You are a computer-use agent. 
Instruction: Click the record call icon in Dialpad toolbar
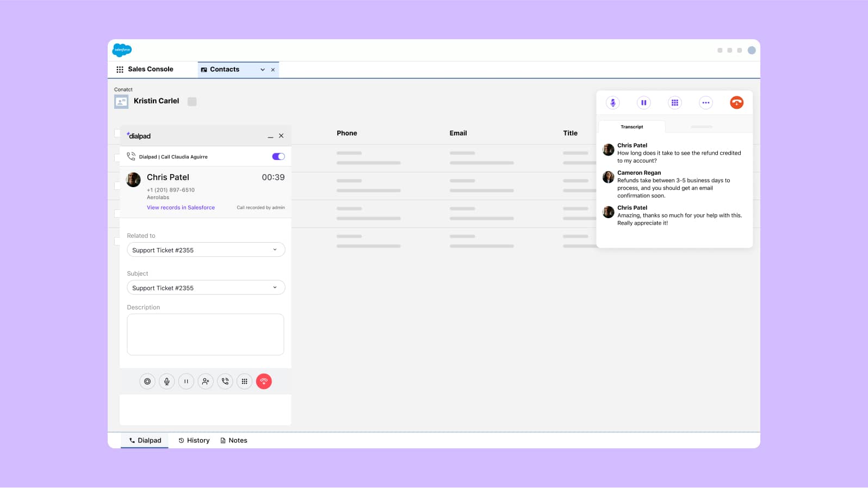pos(147,381)
